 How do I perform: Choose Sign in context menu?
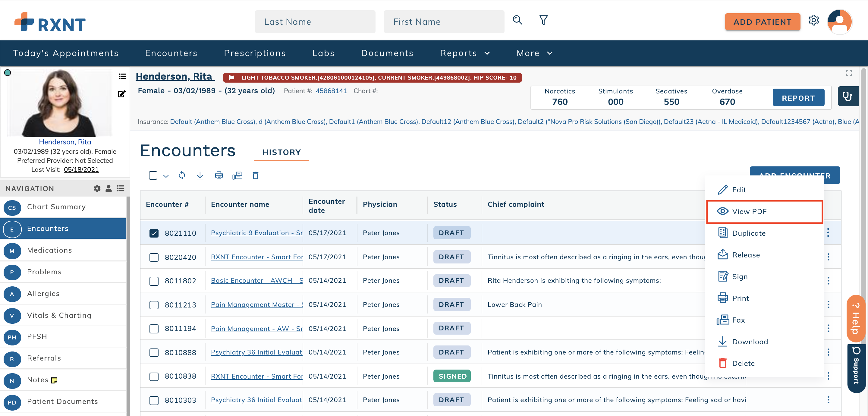coord(764,277)
